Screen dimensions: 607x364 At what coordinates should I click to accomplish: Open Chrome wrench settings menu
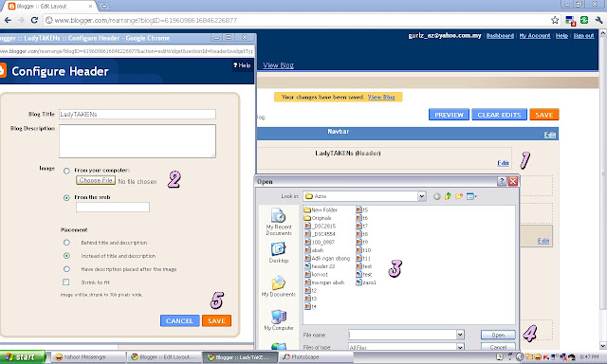(x=598, y=20)
